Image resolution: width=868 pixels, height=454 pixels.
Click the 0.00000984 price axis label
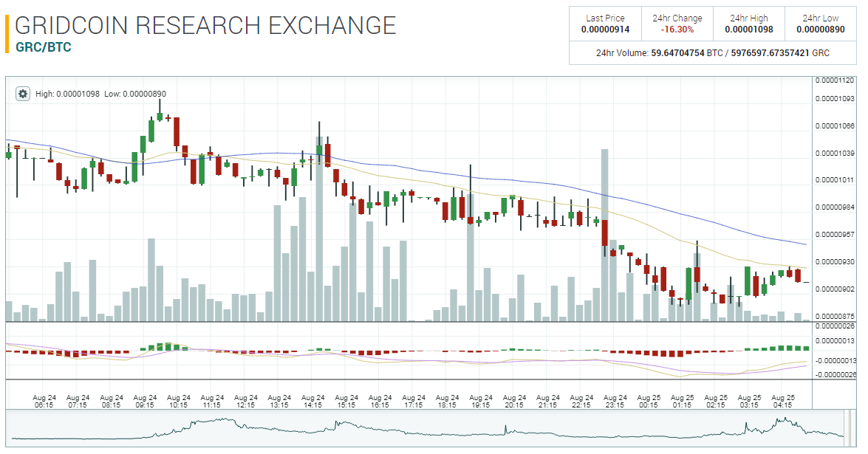click(835, 207)
